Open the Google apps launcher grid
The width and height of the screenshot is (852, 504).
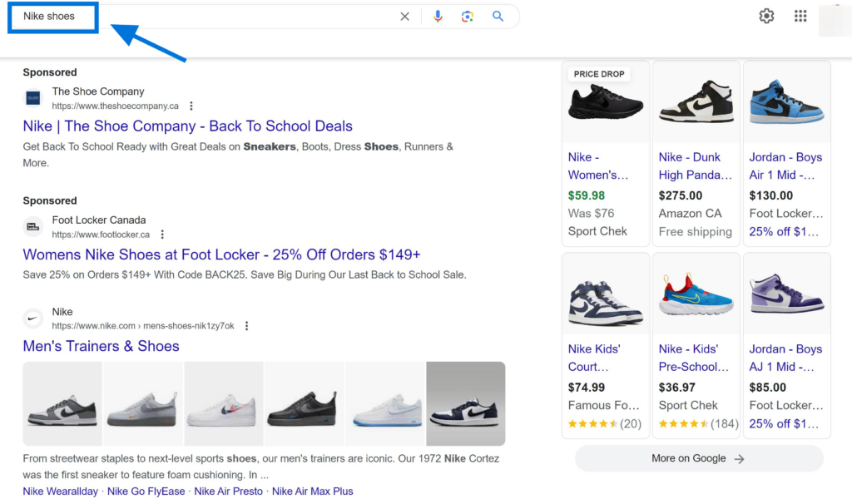[800, 16]
